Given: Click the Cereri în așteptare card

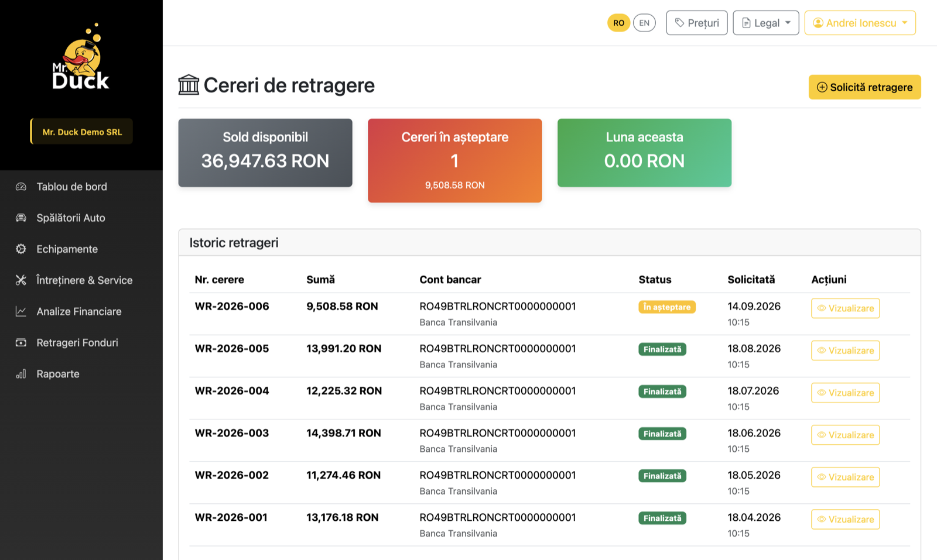Looking at the screenshot, I should click(455, 160).
